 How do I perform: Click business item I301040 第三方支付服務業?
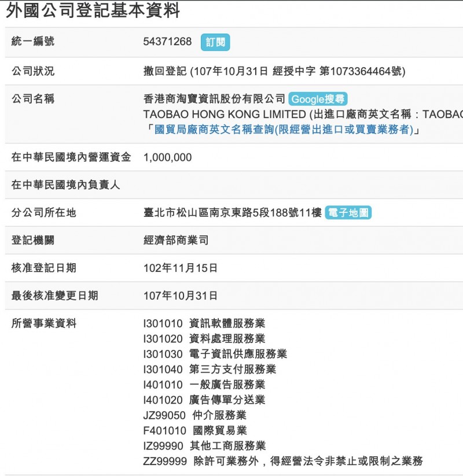click(210, 369)
